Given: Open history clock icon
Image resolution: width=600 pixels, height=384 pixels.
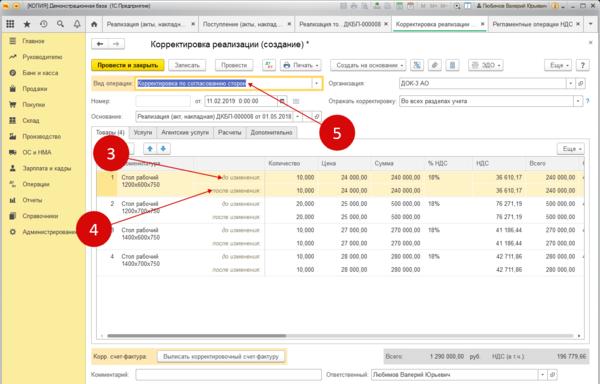Looking at the screenshot, I should coord(44,24).
